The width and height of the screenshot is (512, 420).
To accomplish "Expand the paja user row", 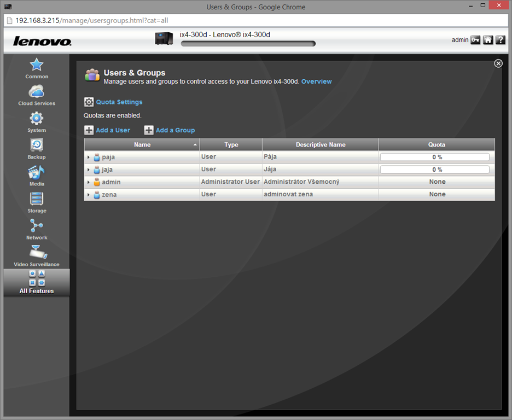I will coord(89,157).
